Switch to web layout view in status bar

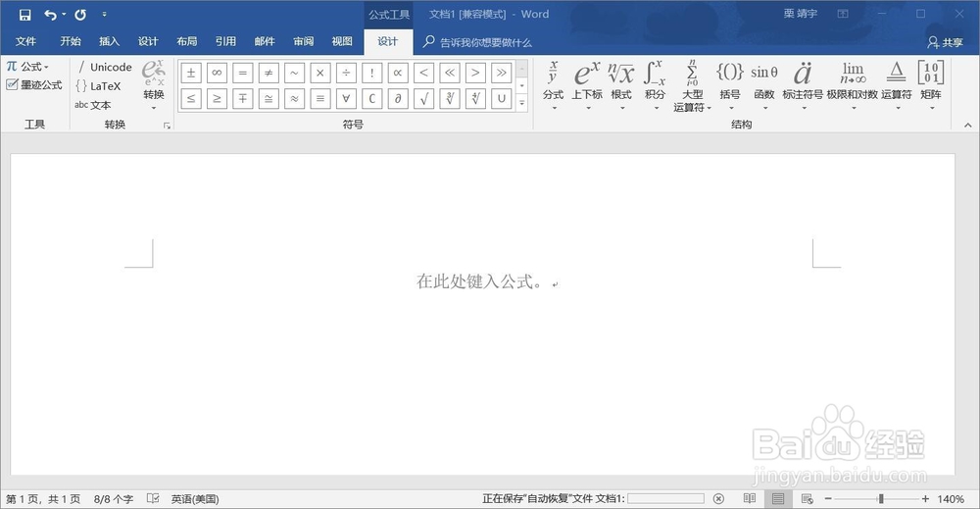coord(807,498)
